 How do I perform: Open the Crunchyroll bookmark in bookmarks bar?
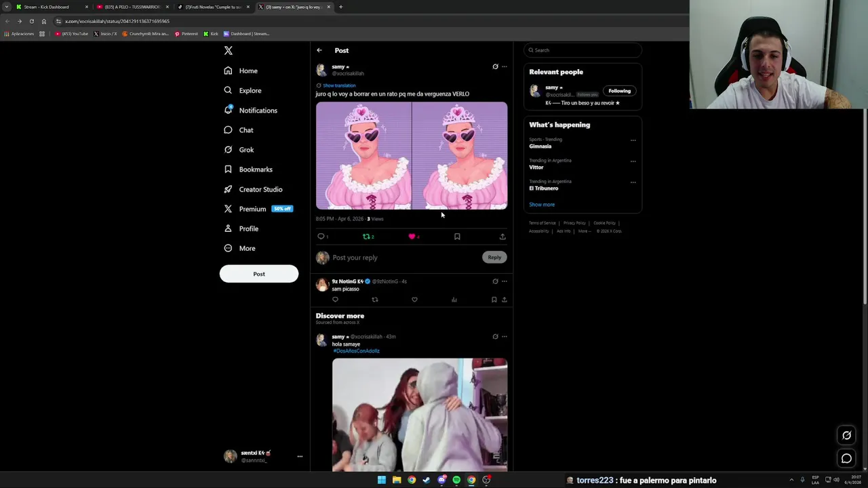click(145, 34)
